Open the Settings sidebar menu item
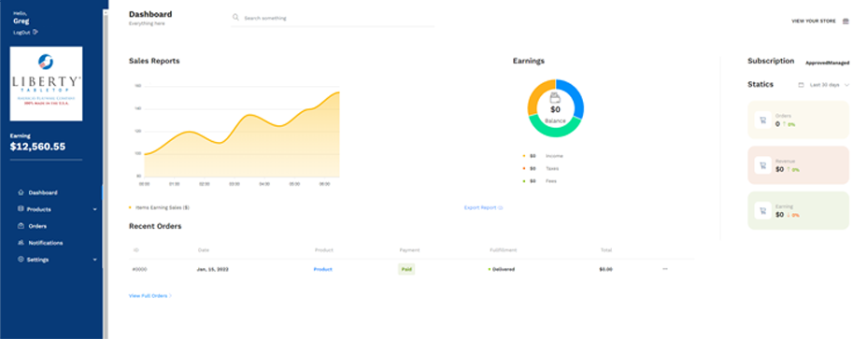 37,260
